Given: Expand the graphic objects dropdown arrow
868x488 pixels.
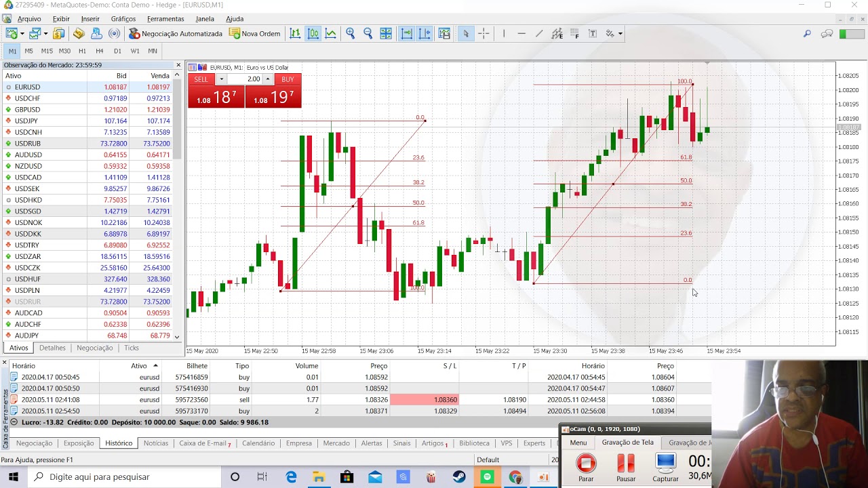Looking at the screenshot, I should pyautogui.click(x=620, y=33).
